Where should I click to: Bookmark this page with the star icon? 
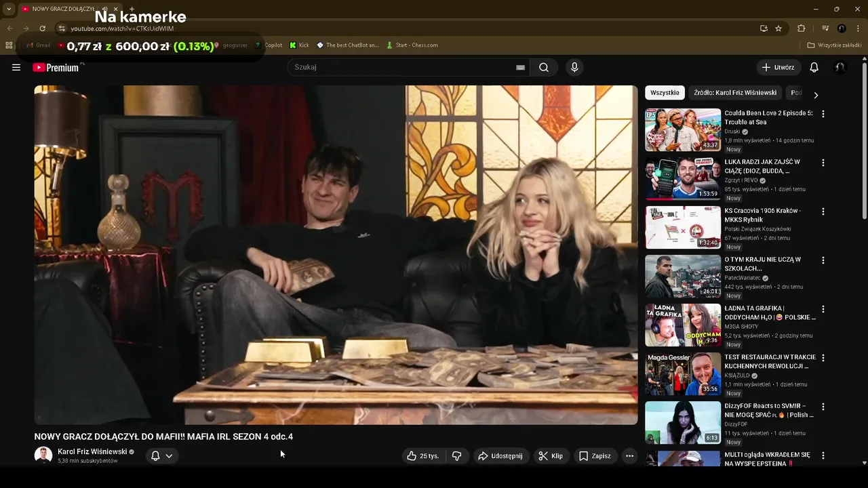(778, 28)
